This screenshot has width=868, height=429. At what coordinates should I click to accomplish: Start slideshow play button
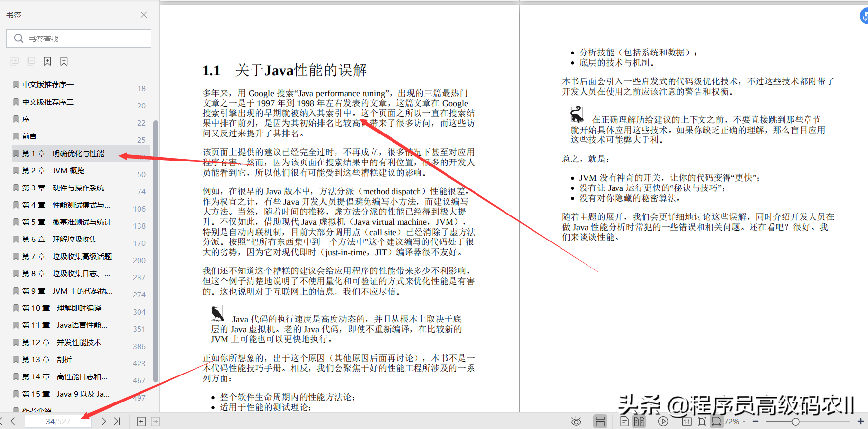(663, 421)
